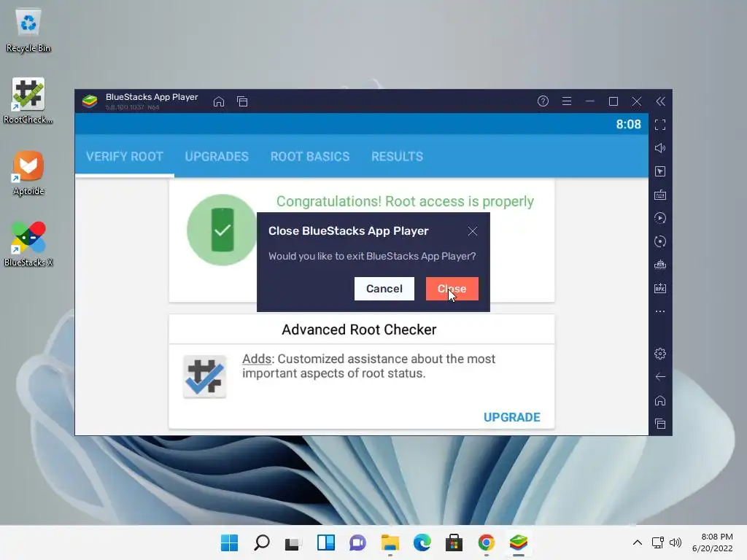Select the BlueStacks X desktop shortcut
The height and width of the screenshot is (560, 747).
point(28,244)
